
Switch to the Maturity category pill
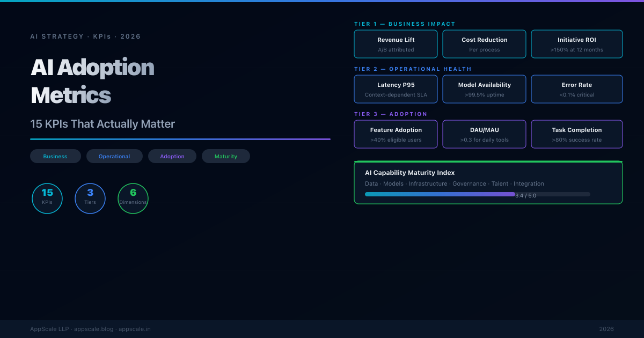tap(226, 156)
